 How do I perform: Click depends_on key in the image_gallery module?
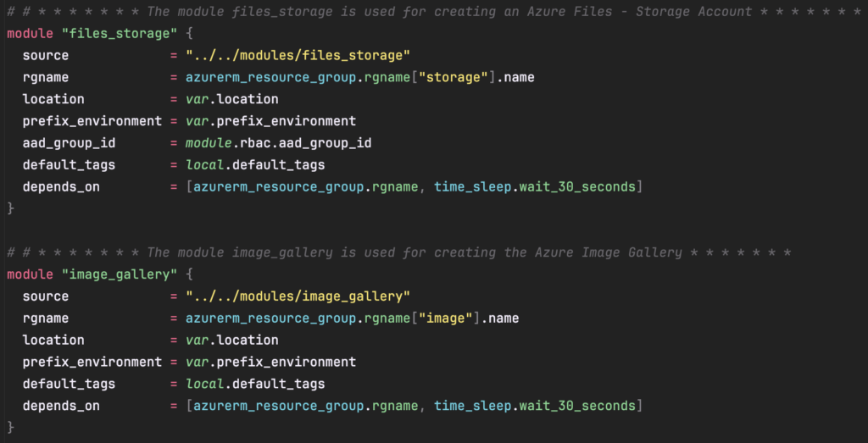[61, 406]
